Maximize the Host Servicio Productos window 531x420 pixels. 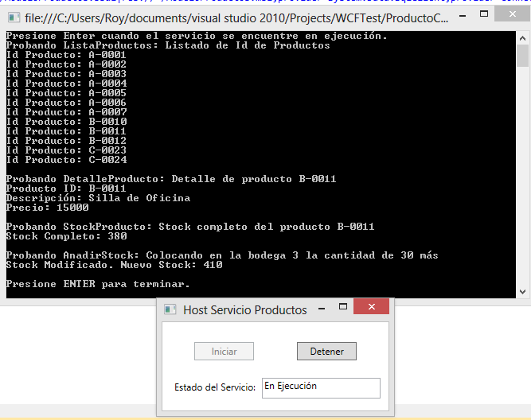point(343,306)
